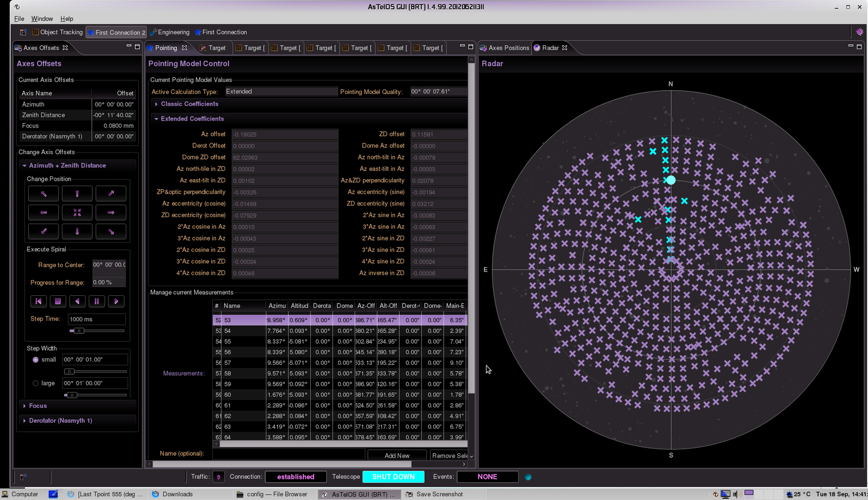Collapse the Extended Coefficients section
The image size is (868, 500).
tap(192, 119)
